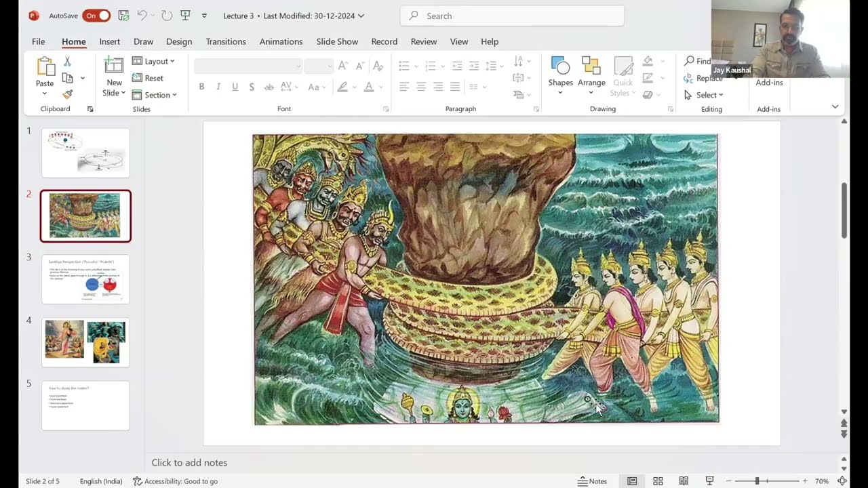Switch to the Animations tab
Screen dimensions: 868x488
click(281, 41)
